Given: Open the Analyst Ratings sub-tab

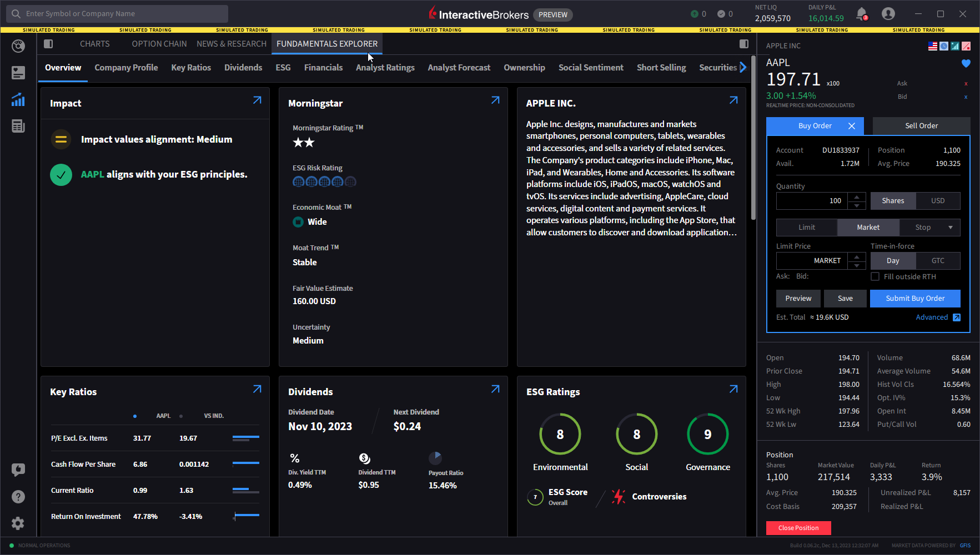Looking at the screenshot, I should [x=385, y=68].
